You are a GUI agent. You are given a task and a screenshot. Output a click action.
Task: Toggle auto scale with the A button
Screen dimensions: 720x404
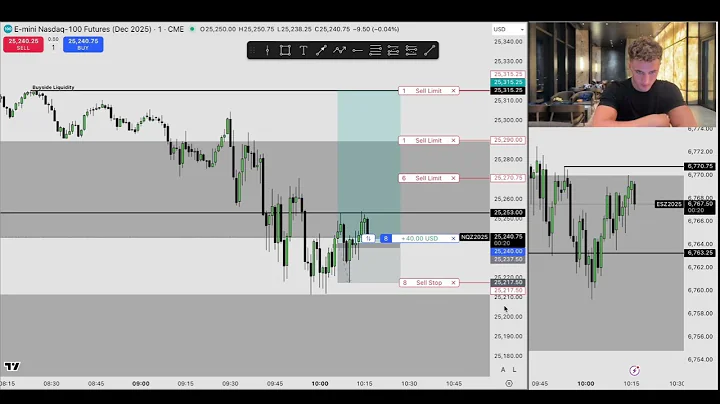coord(503,370)
